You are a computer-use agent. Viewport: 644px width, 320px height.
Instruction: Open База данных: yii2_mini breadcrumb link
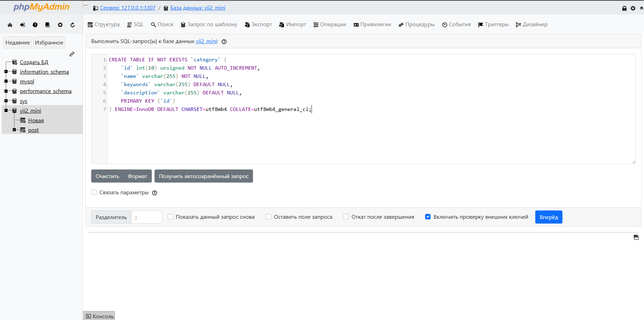point(198,8)
